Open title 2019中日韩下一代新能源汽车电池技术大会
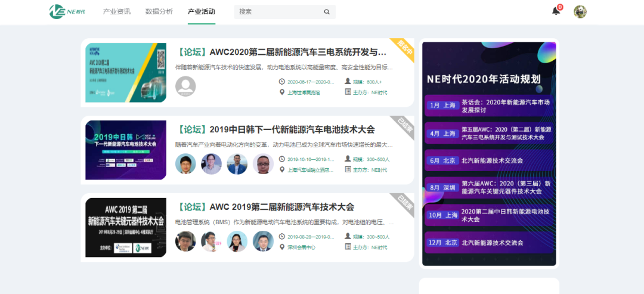 tap(275, 130)
